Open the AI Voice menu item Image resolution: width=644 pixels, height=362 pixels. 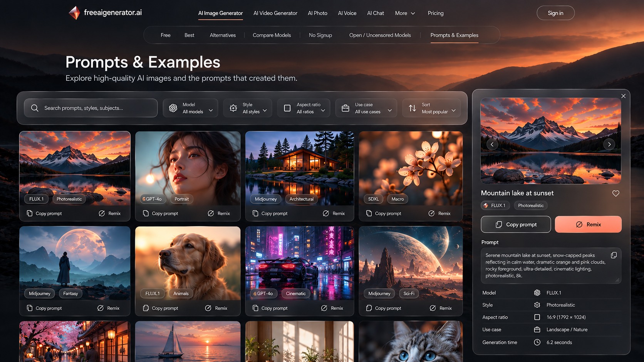pos(347,13)
